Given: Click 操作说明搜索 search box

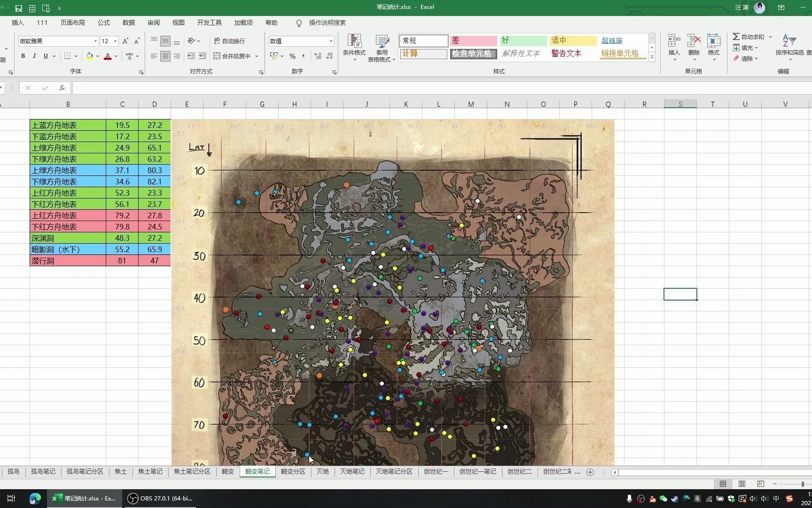Looking at the screenshot, I should click(327, 23).
